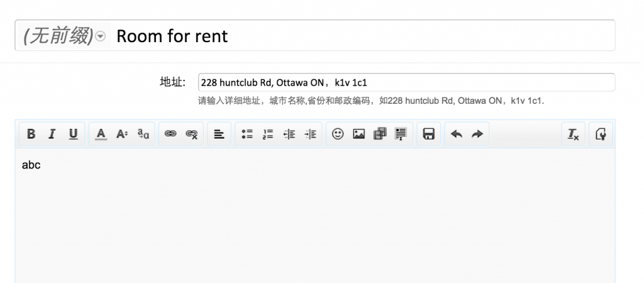This screenshot has height=283, width=644.
Task: Open the font color picker
Action: 101,134
